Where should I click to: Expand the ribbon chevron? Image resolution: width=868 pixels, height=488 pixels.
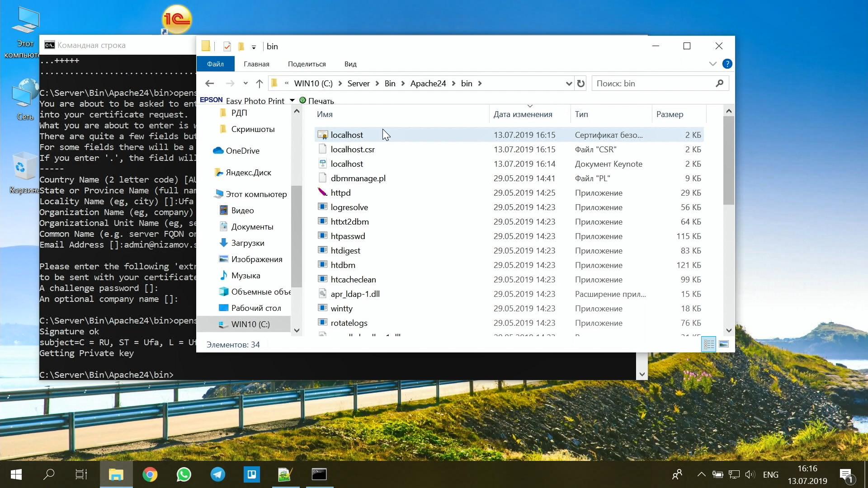pyautogui.click(x=713, y=64)
